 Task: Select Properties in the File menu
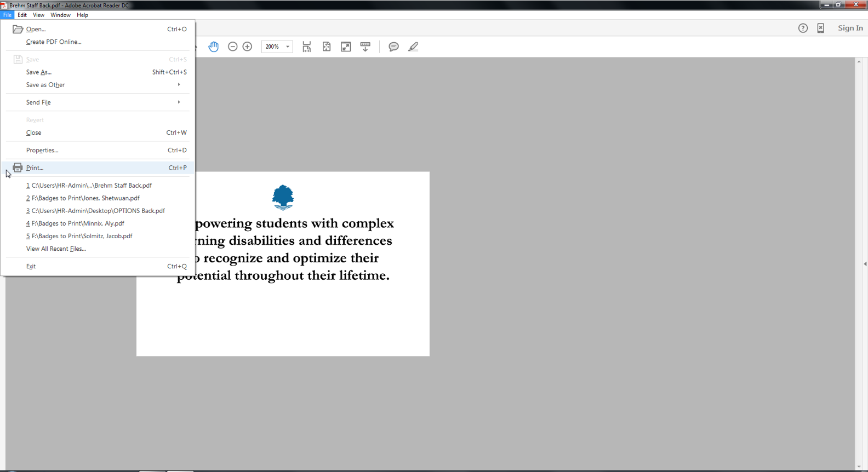pyautogui.click(x=42, y=150)
